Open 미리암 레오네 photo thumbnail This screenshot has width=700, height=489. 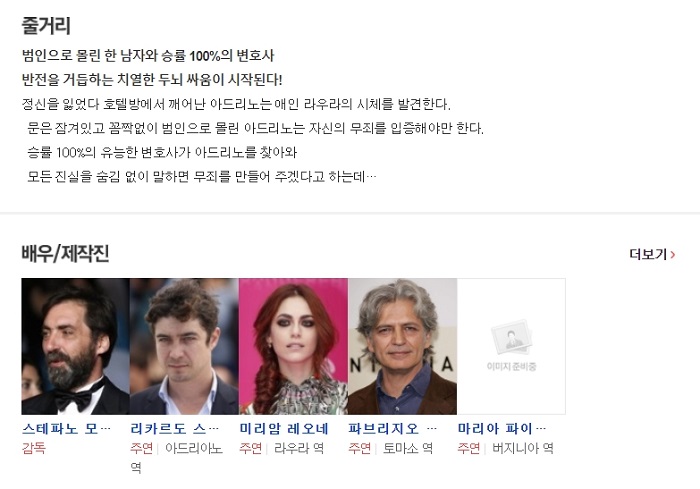pyautogui.click(x=293, y=347)
